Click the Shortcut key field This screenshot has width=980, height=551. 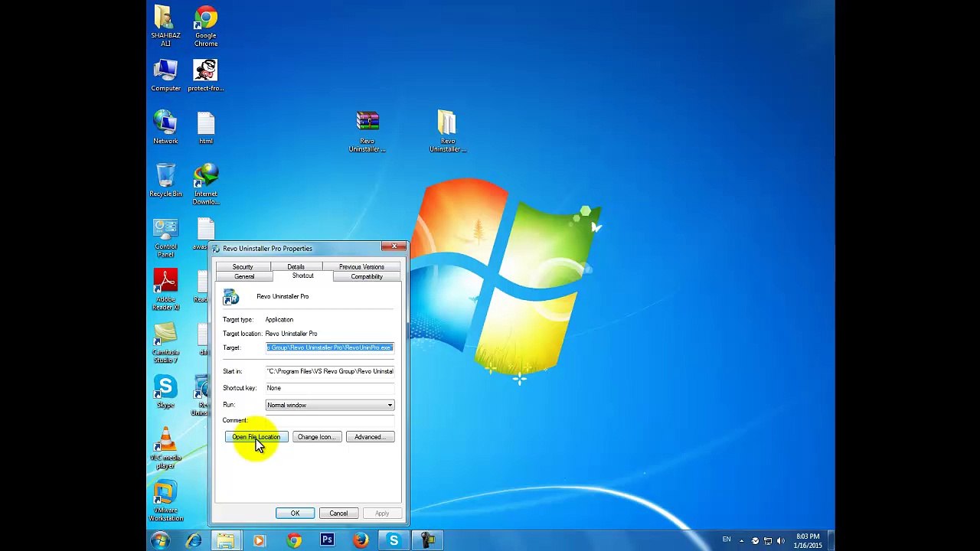[x=330, y=388]
